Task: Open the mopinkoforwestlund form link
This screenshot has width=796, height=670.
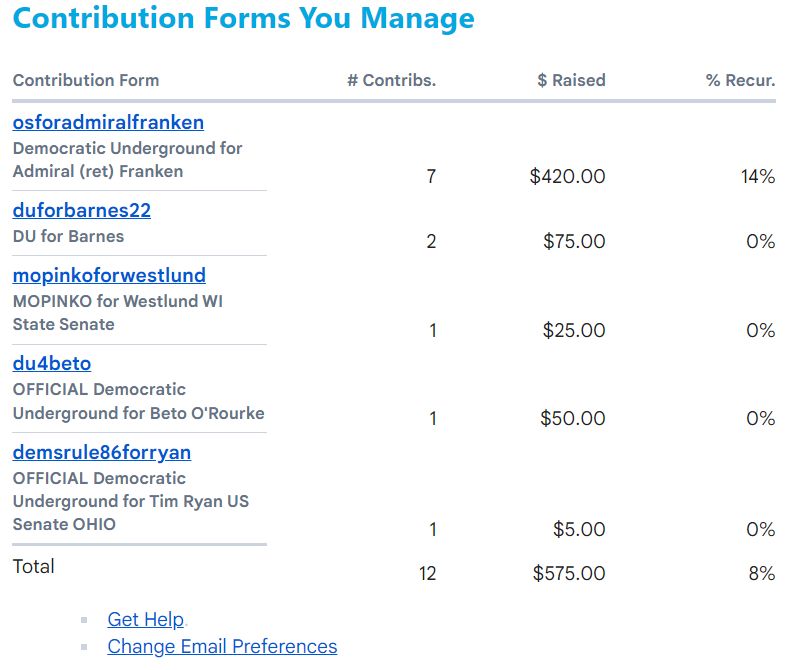Action: pyautogui.click(x=109, y=275)
